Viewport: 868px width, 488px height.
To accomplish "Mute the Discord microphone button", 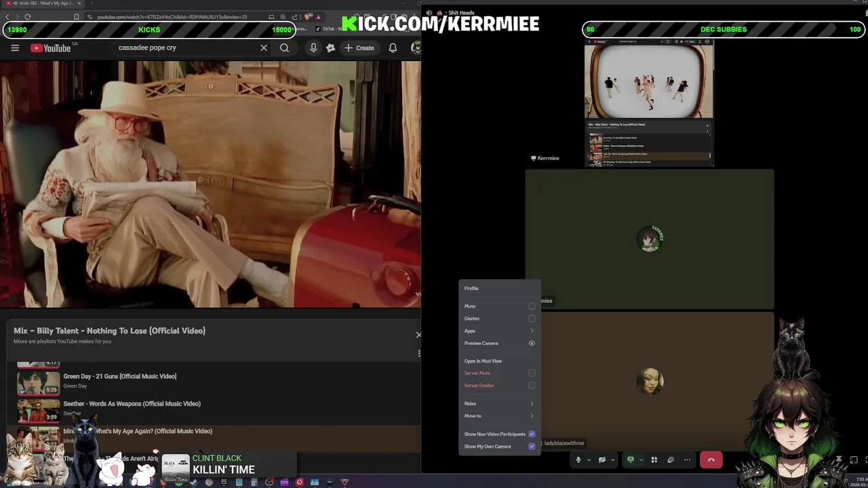I will (578, 460).
